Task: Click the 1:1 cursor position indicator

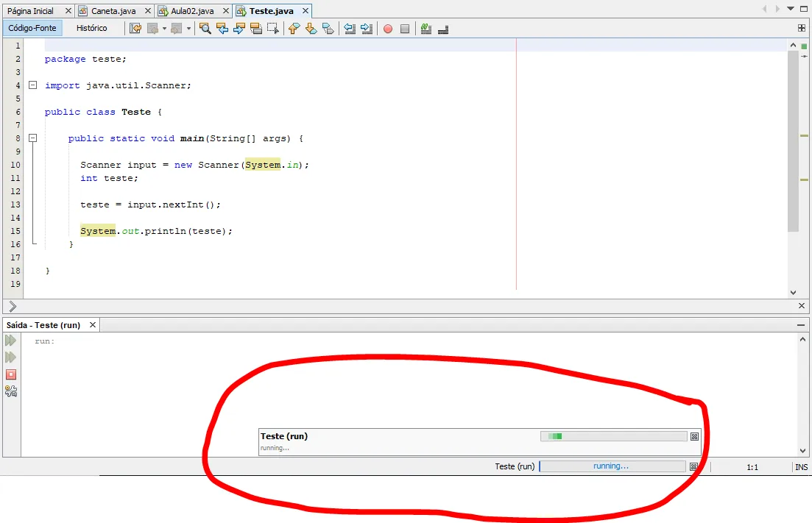Action: pyautogui.click(x=752, y=467)
